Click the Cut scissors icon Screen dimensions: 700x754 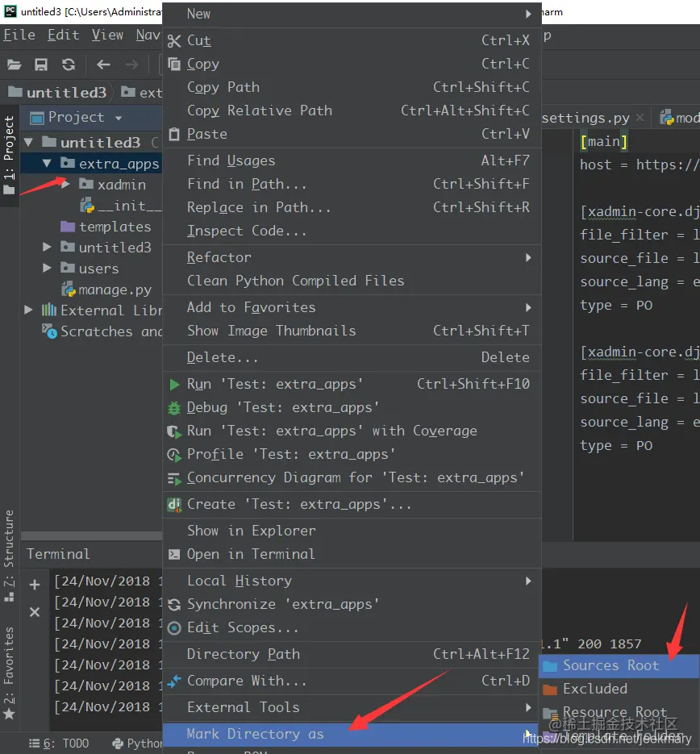[174, 41]
